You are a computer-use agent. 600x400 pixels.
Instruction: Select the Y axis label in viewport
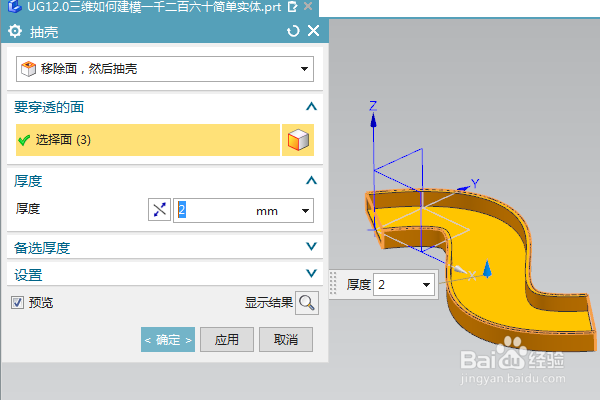[x=475, y=183]
